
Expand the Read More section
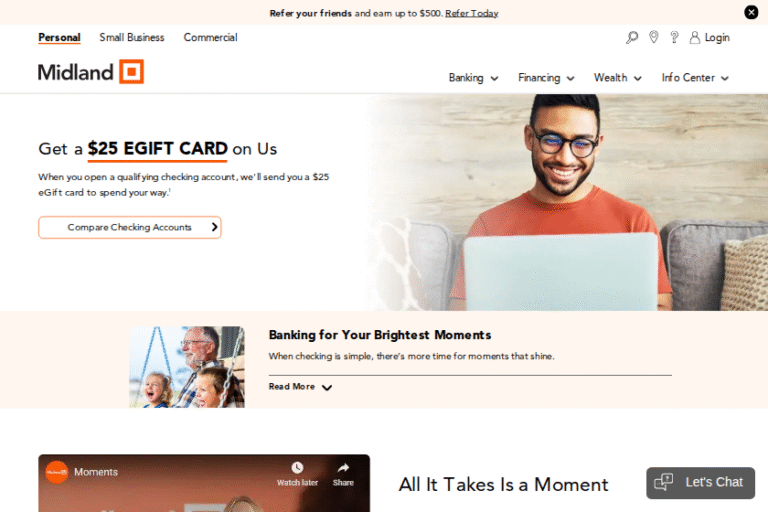[x=300, y=387]
